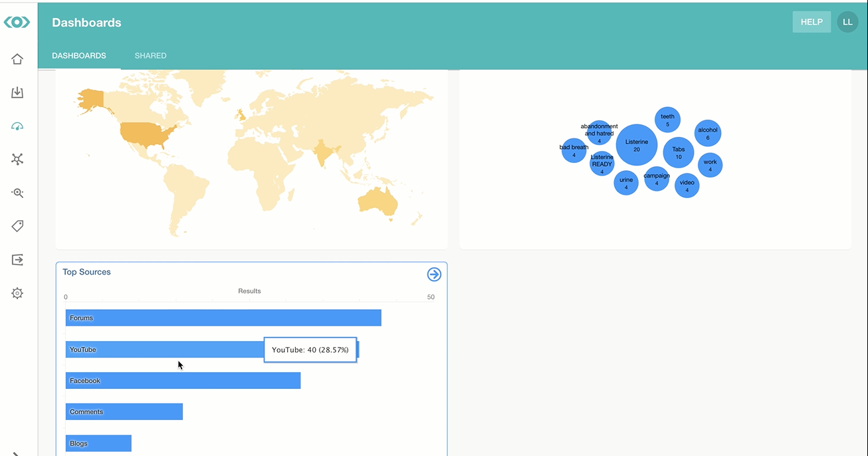Open the settings gear sidebar icon
The width and height of the screenshot is (868, 456).
click(17, 293)
